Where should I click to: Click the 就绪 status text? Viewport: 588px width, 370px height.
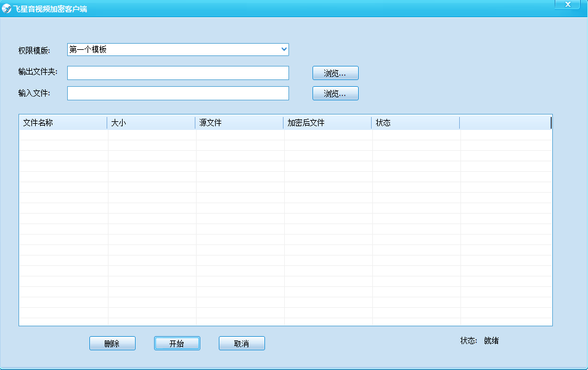491,340
